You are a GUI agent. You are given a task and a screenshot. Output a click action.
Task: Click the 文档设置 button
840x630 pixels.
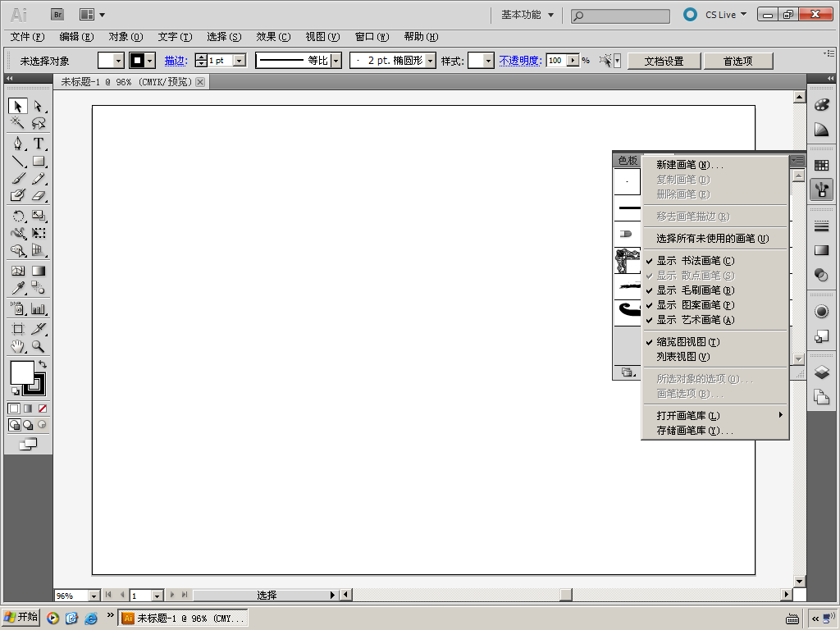coord(664,61)
